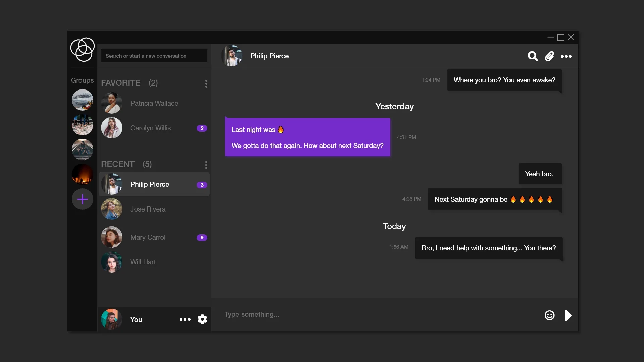644x362 pixels.
Task: Open settings gear next to You
Action: (x=202, y=319)
